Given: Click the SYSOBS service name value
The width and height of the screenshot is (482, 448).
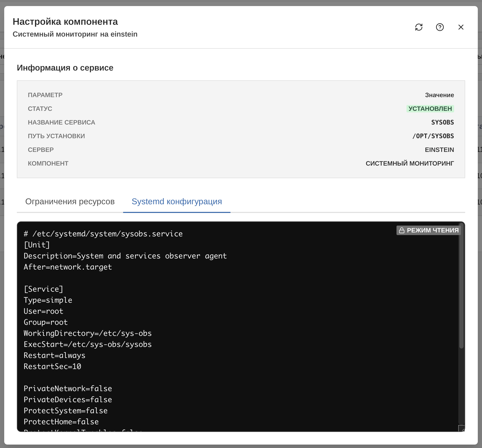Looking at the screenshot, I should coord(443,122).
